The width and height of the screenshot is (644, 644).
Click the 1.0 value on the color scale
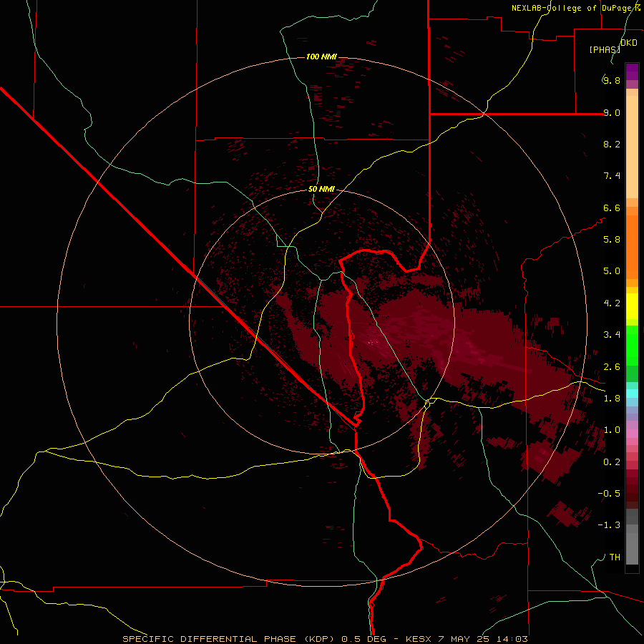point(612,430)
